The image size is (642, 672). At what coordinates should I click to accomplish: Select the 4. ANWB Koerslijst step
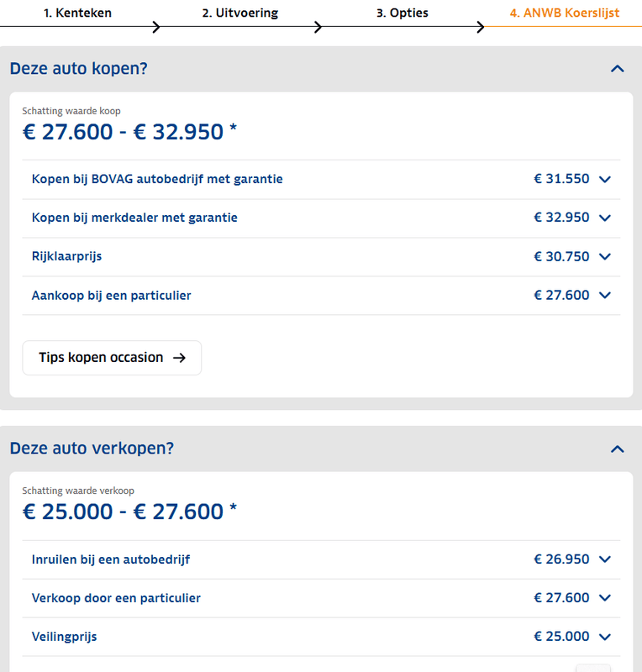click(564, 13)
